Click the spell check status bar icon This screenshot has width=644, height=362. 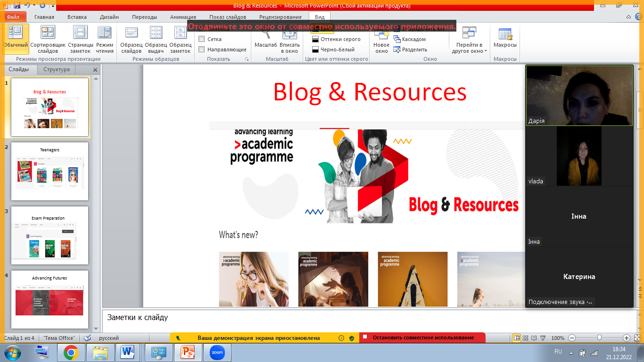(87, 338)
